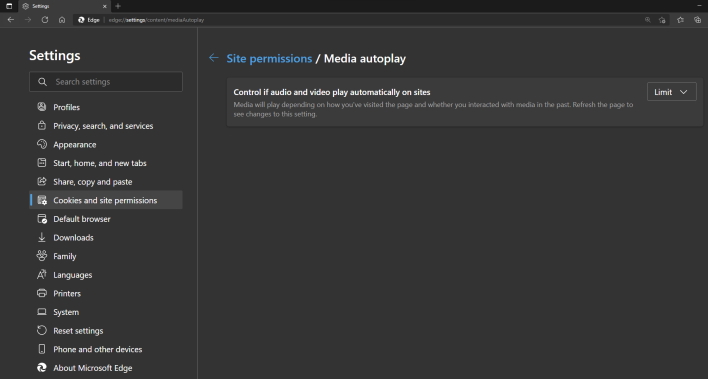The width and height of the screenshot is (708, 379).
Task: Select System in settings sidebar
Action: (x=106, y=312)
